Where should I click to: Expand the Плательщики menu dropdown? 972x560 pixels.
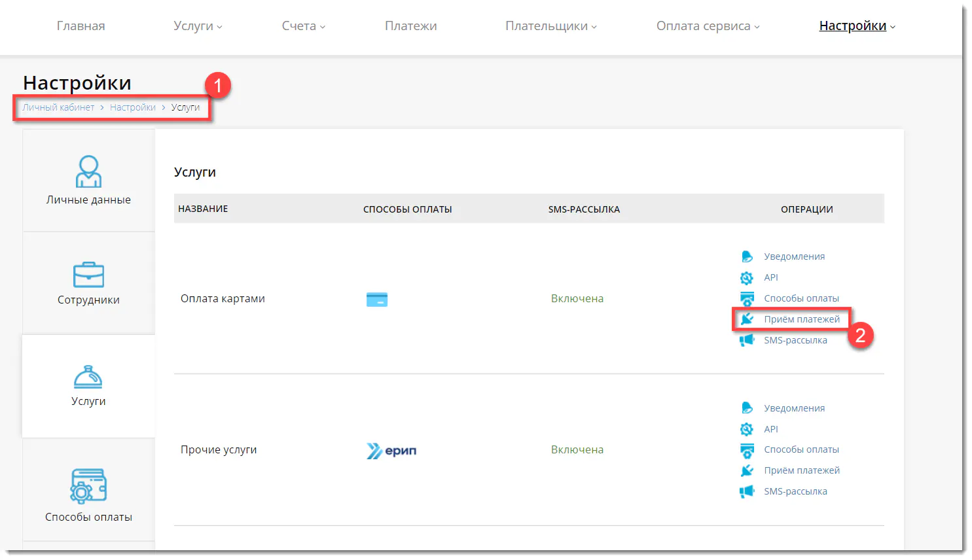(550, 26)
